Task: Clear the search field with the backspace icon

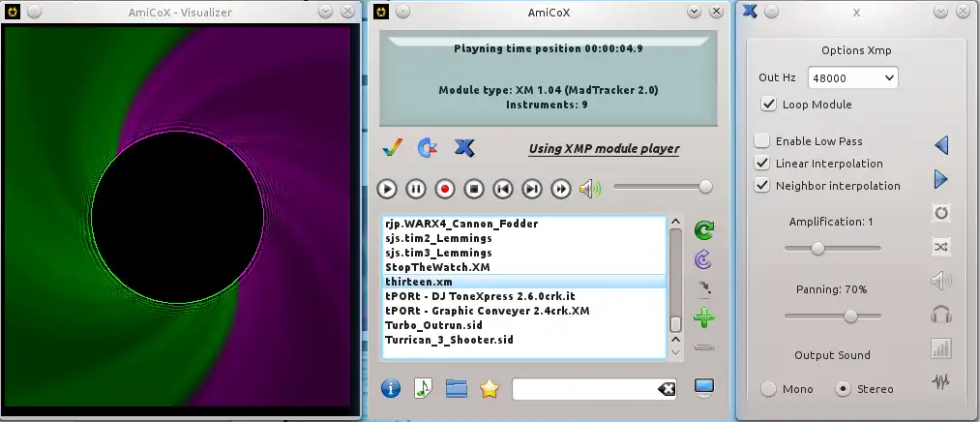Action: (x=667, y=389)
